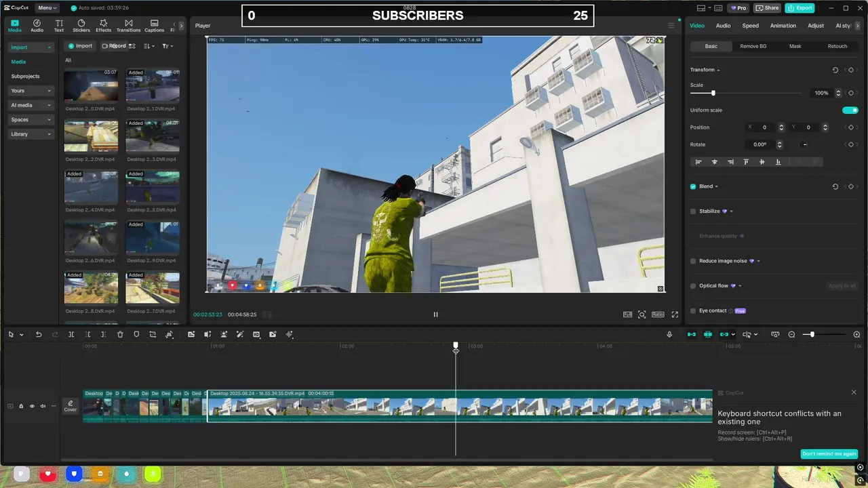Lock the main video track
Image resolution: width=868 pixels, height=488 pixels.
click(x=21, y=406)
